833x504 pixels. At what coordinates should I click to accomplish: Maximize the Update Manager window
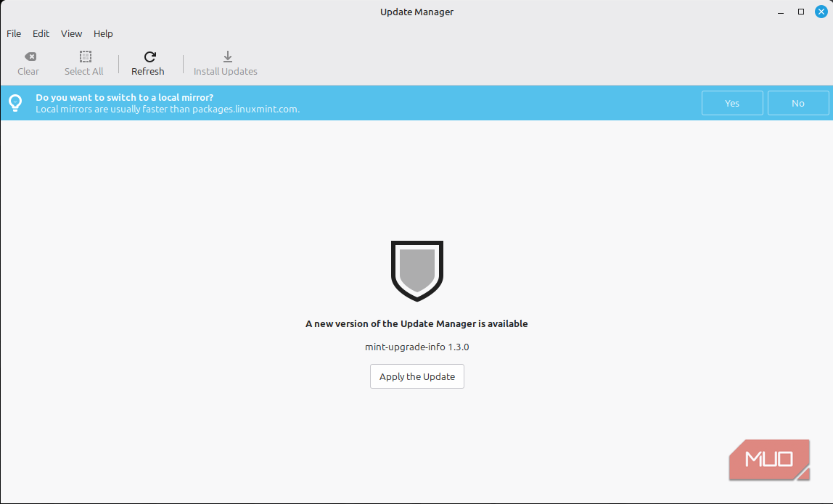(x=801, y=12)
